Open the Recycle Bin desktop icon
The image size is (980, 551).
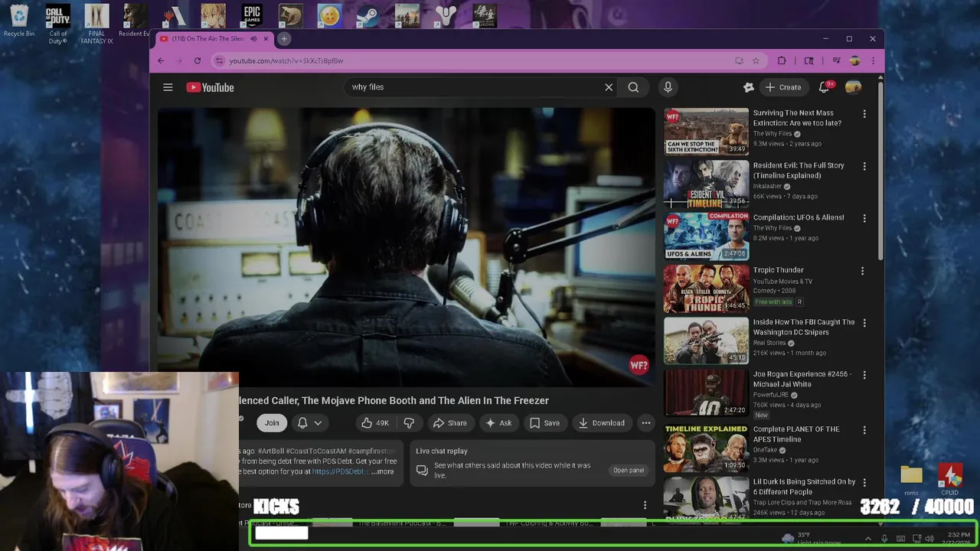19,21
